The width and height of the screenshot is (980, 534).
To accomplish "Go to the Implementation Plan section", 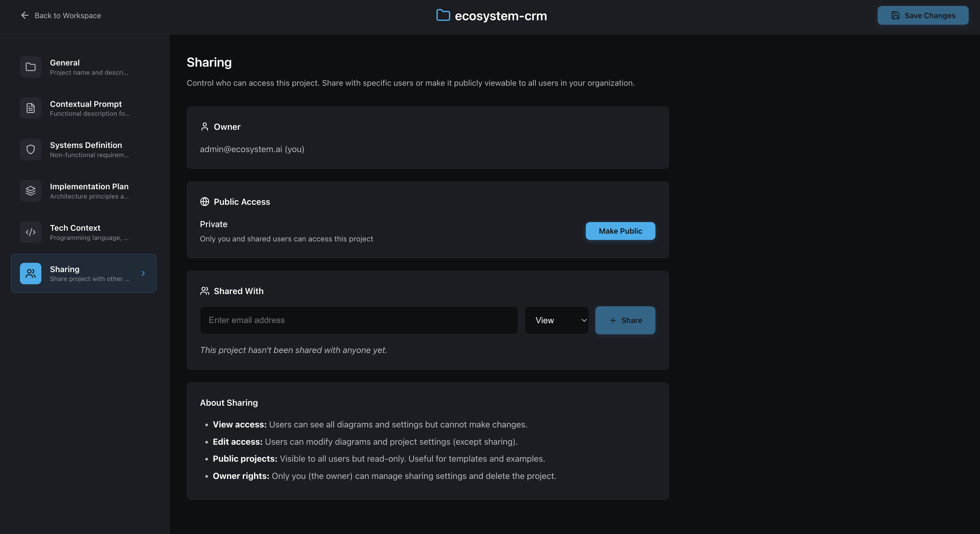I will click(x=89, y=191).
